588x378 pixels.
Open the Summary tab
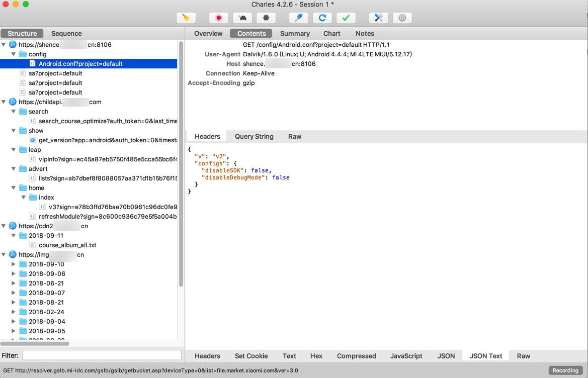click(x=295, y=34)
